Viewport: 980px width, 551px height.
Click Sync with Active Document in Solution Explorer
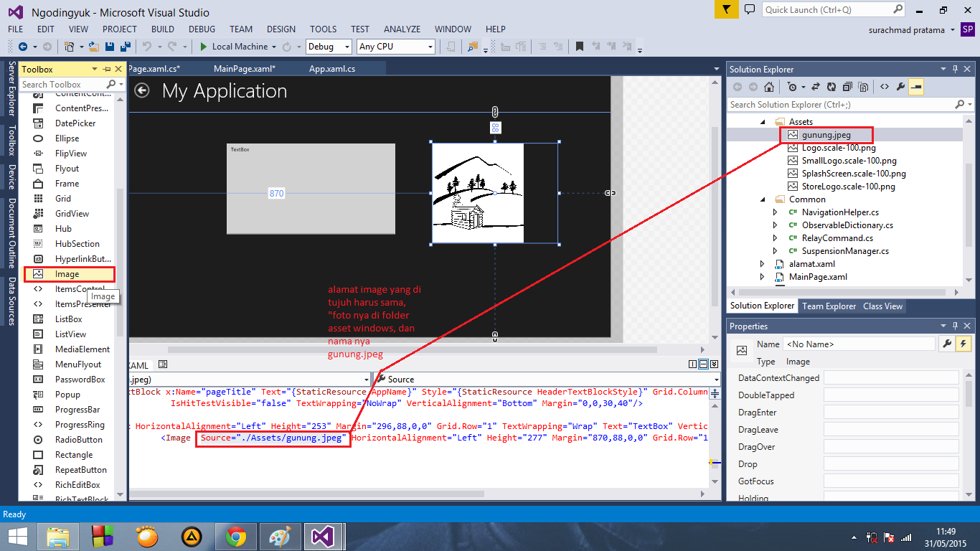tap(814, 86)
